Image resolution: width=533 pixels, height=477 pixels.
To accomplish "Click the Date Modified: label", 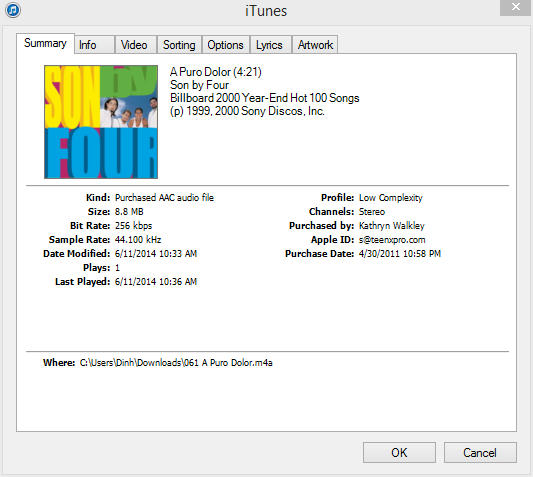I will (76, 253).
